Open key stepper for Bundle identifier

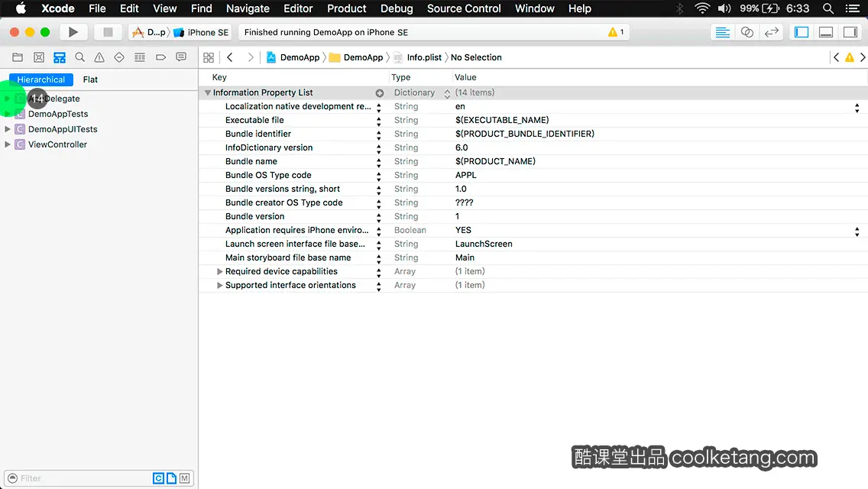click(x=379, y=134)
